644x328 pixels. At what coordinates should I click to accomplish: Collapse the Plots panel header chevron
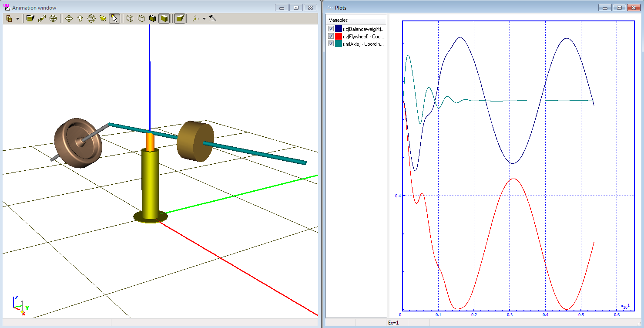click(329, 7)
